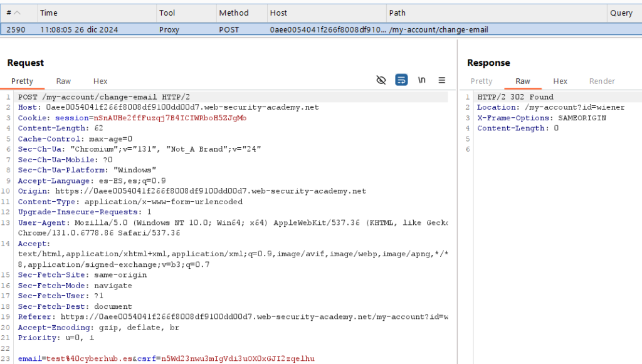This screenshot has height=364, width=642.
Task: Click the /my-account/change-email path cell
Action: point(438,29)
